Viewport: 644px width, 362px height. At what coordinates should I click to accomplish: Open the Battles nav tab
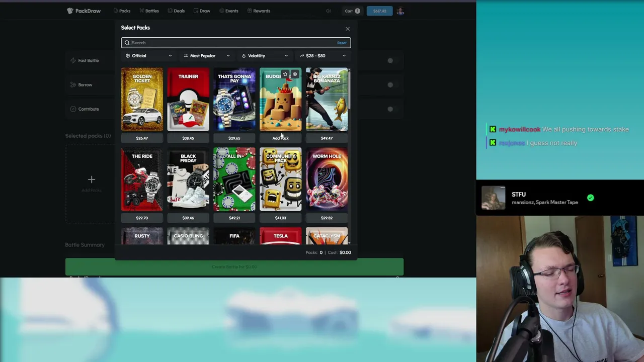coord(149,11)
